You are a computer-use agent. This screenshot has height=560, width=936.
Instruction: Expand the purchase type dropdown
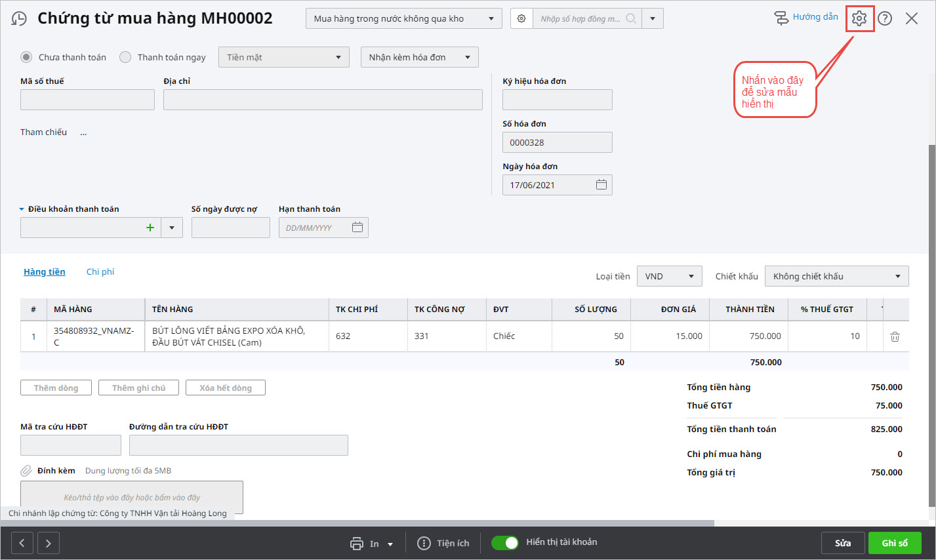coord(403,18)
